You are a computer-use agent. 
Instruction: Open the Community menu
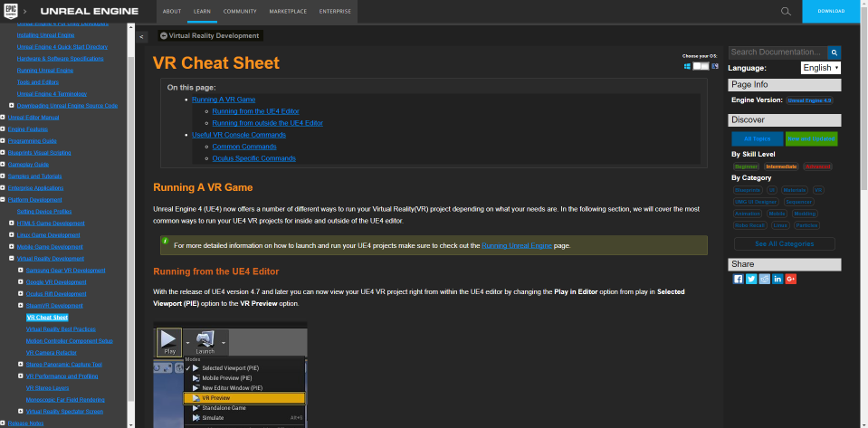(240, 11)
